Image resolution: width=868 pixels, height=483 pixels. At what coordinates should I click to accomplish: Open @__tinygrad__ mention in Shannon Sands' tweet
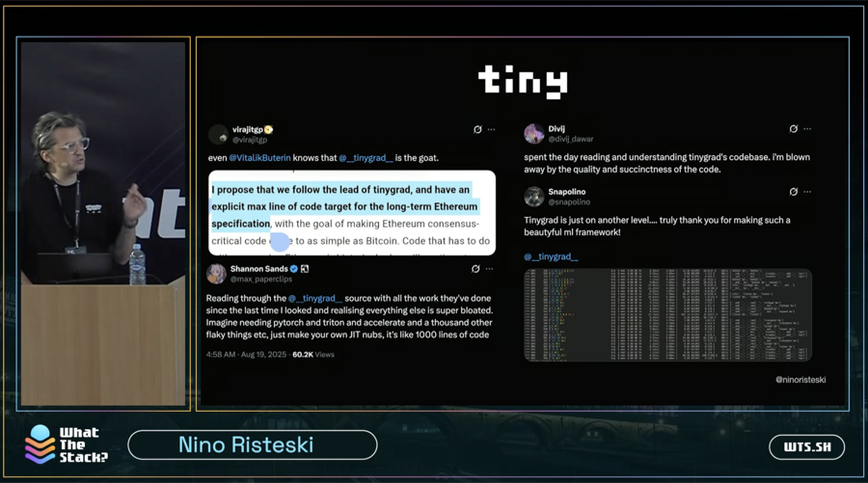click(x=315, y=298)
